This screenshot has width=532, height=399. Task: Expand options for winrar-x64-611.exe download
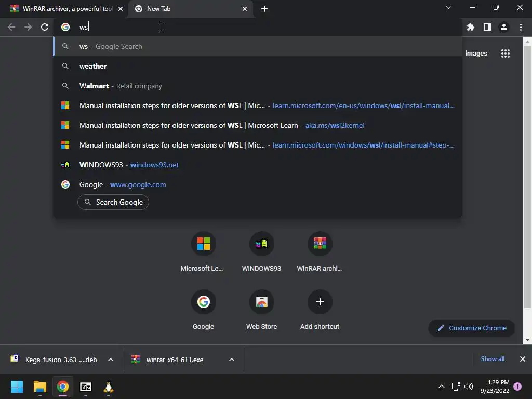(232, 360)
